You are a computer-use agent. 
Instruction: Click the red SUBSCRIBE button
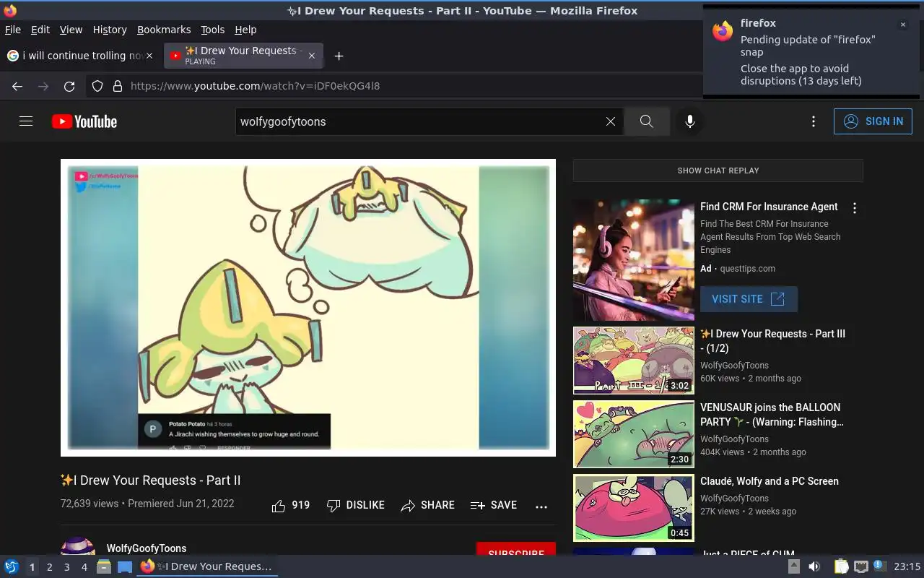click(516, 549)
